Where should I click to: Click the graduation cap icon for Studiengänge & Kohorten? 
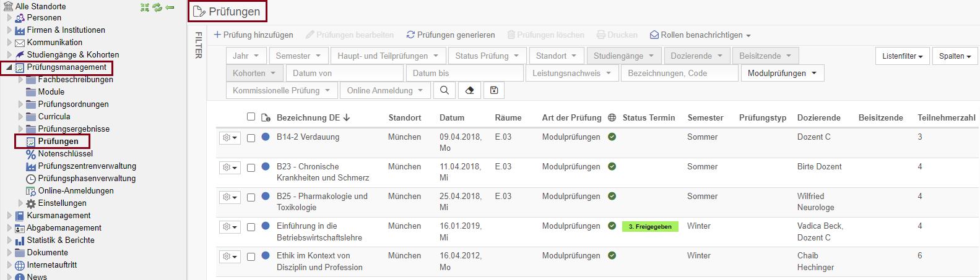[20, 55]
